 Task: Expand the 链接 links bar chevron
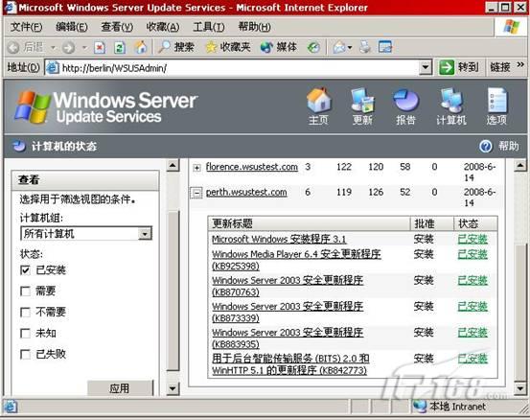(x=519, y=64)
